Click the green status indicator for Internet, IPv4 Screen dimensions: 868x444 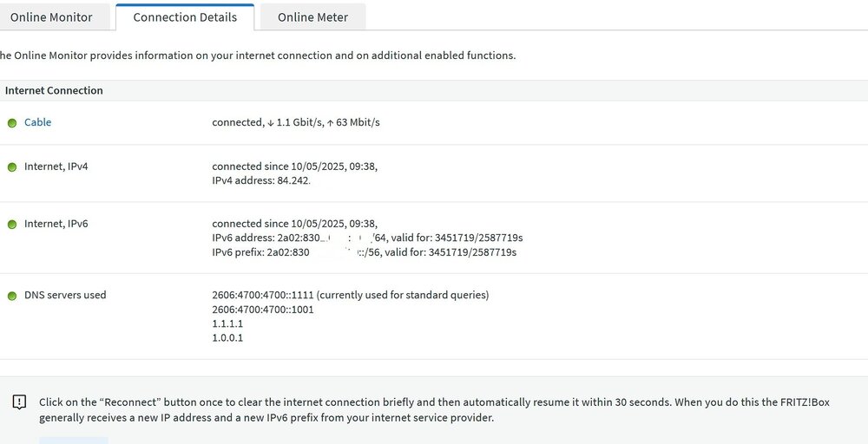(12, 167)
